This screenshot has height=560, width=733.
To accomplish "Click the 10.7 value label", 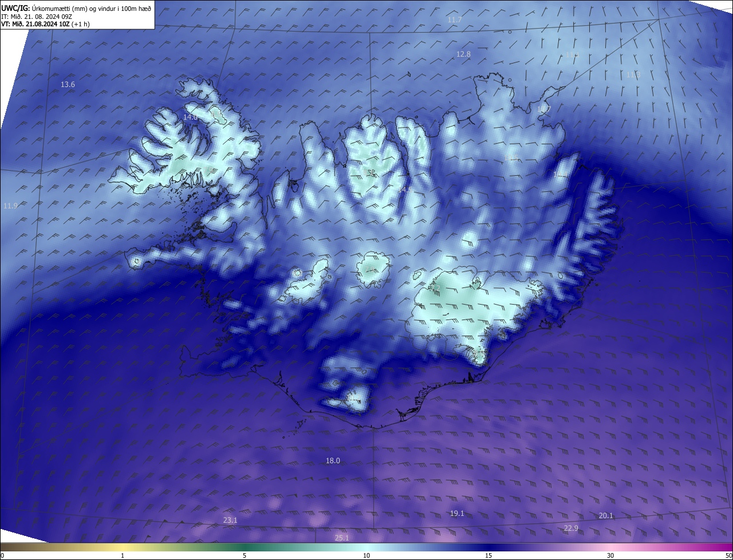I will click(x=543, y=109).
